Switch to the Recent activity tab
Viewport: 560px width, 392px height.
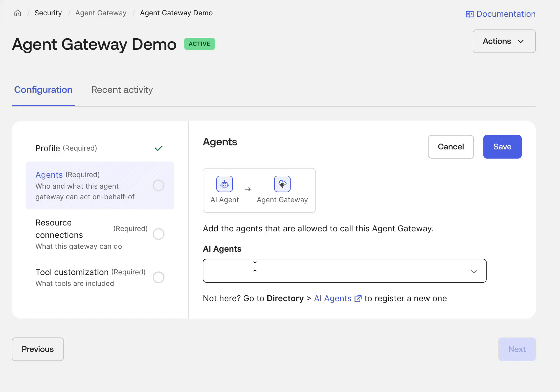click(x=122, y=90)
